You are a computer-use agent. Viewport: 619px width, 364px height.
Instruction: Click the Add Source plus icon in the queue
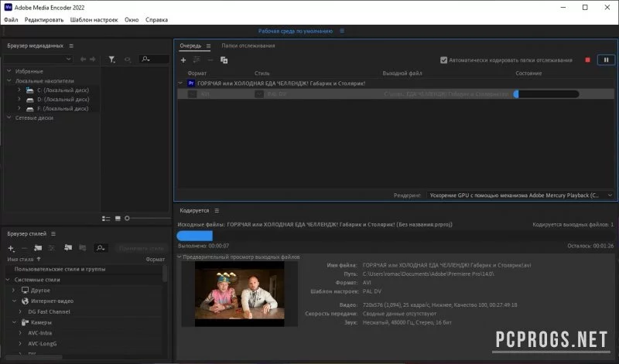183,60
